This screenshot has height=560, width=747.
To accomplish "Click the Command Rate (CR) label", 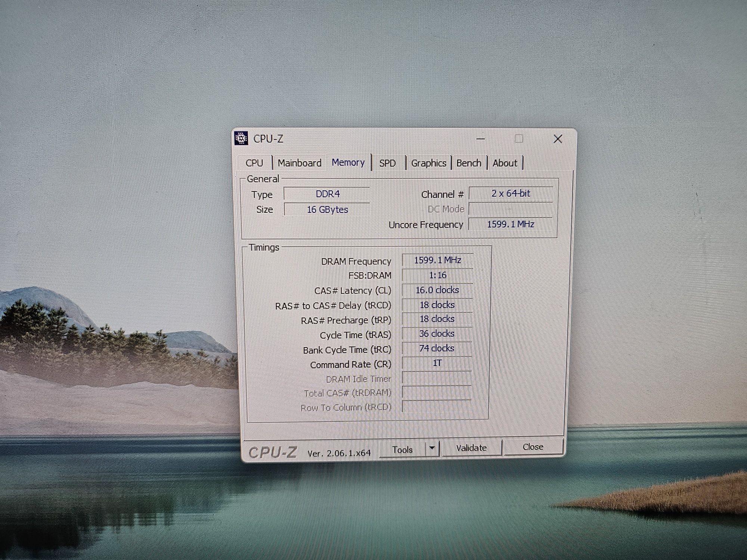I will pyautogui.click(x=351, y=364).
